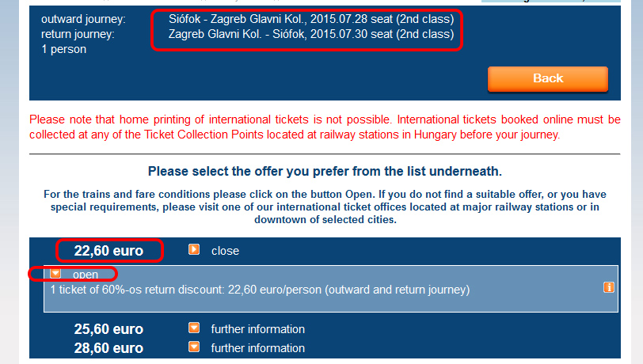Click the '1 person' label
This screenshot has width=643, height=364.
click(x=64, y=49)
